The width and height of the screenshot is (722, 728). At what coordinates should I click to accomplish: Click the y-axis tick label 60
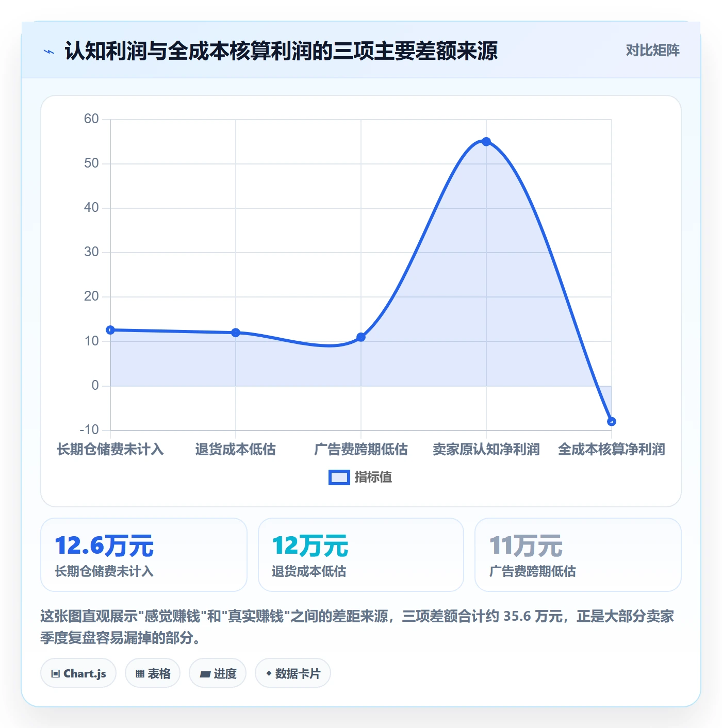(91, 119)
